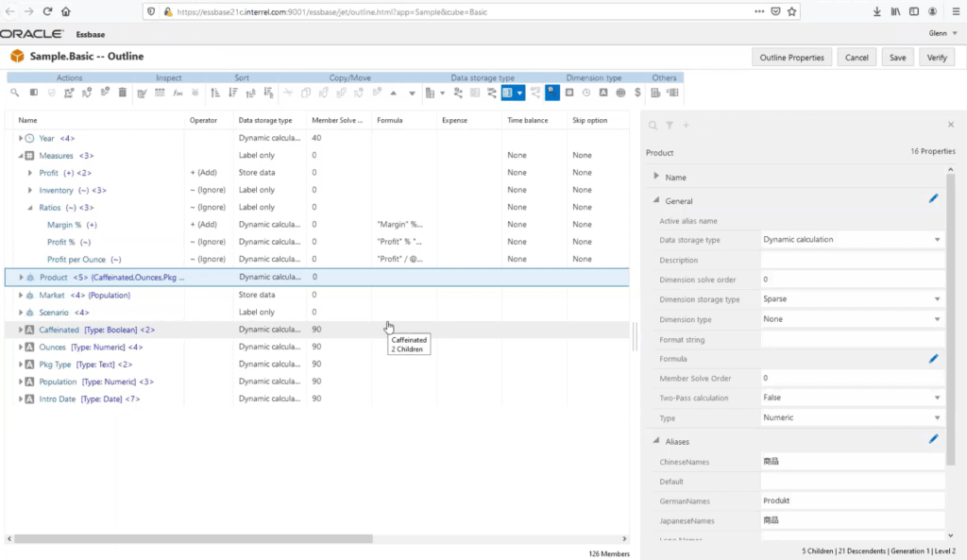This screenshot has height=560, width=967.
Task: Open the browser hamburger menu
Action: click(956, 11)
